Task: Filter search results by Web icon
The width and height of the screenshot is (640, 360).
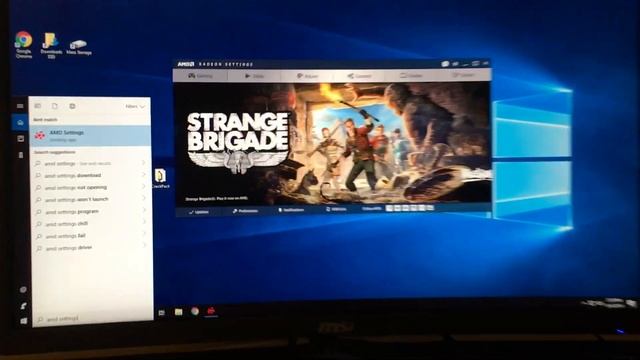Action: (72, 106)
